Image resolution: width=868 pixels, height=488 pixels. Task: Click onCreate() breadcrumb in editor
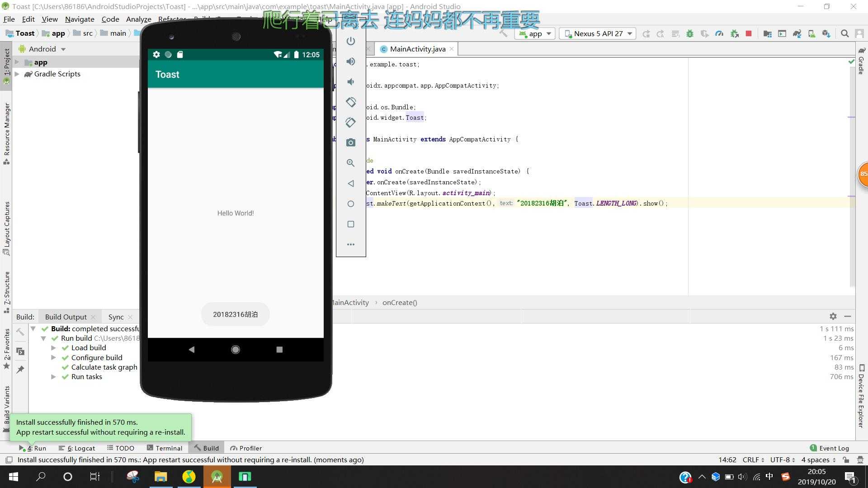[400, 303]
